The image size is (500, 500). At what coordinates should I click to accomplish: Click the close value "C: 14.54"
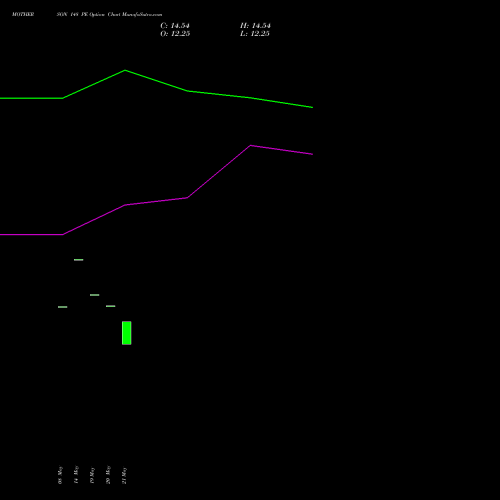(175, 26)
